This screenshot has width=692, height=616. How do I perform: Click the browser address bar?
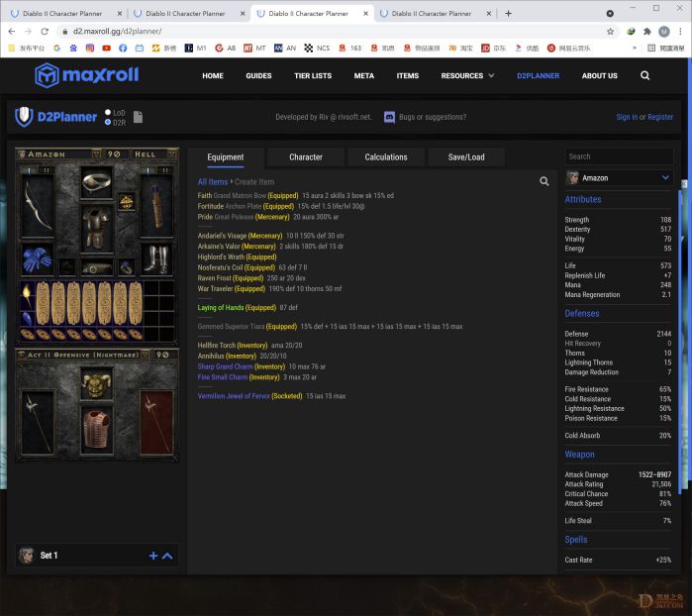click(331, 32)
